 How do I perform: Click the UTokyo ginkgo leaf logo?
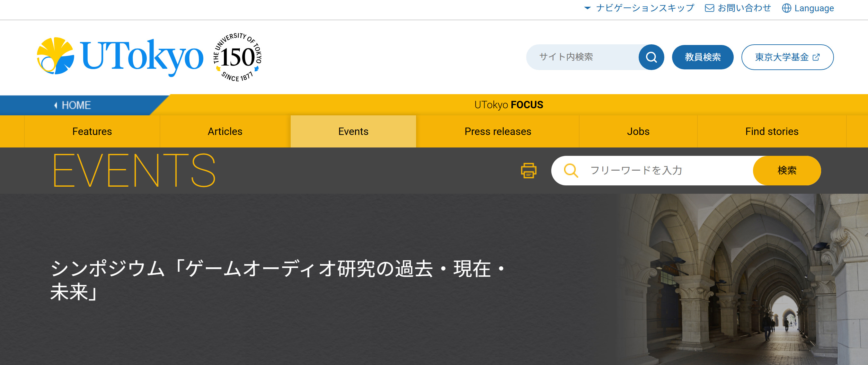pos(55,56)
